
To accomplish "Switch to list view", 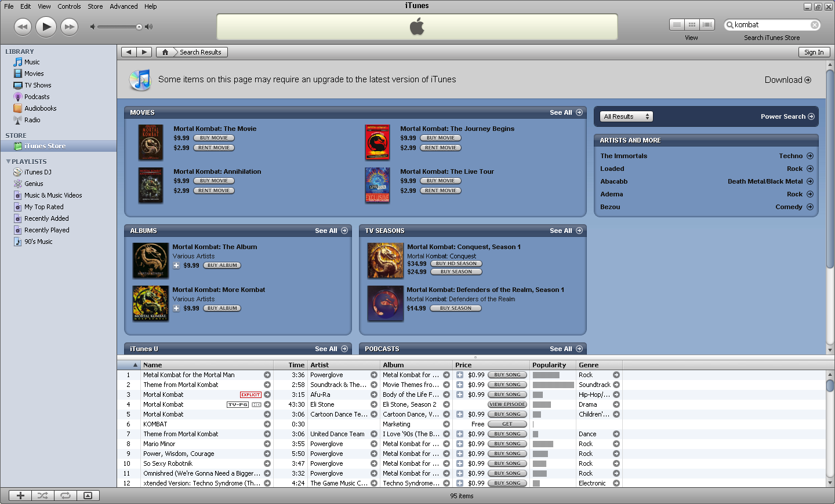I will coord(677,25).
